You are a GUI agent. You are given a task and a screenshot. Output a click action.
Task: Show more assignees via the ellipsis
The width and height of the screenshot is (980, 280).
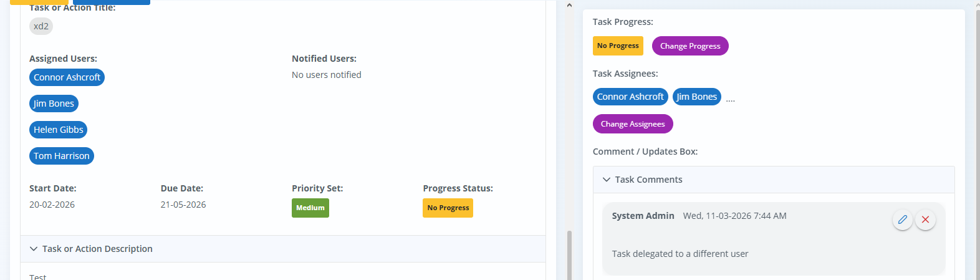click(731, 100)
